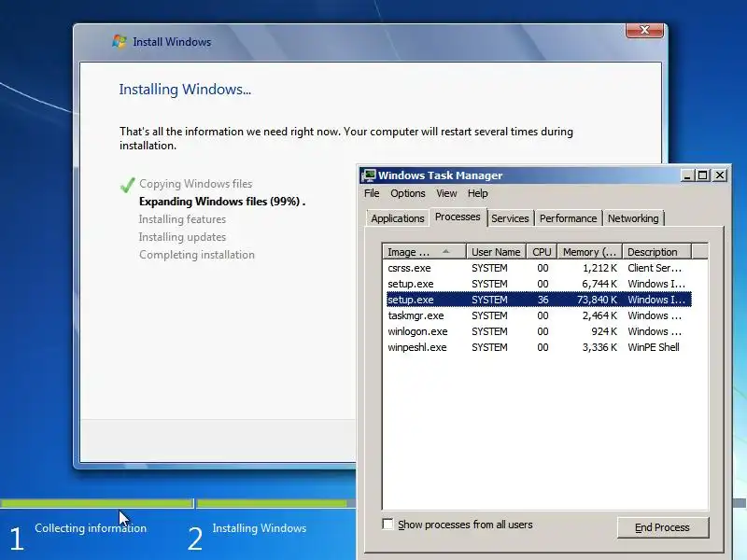Screen dimensions: 747x560
Task: Select the Processes tab
Action: (458, 217)
